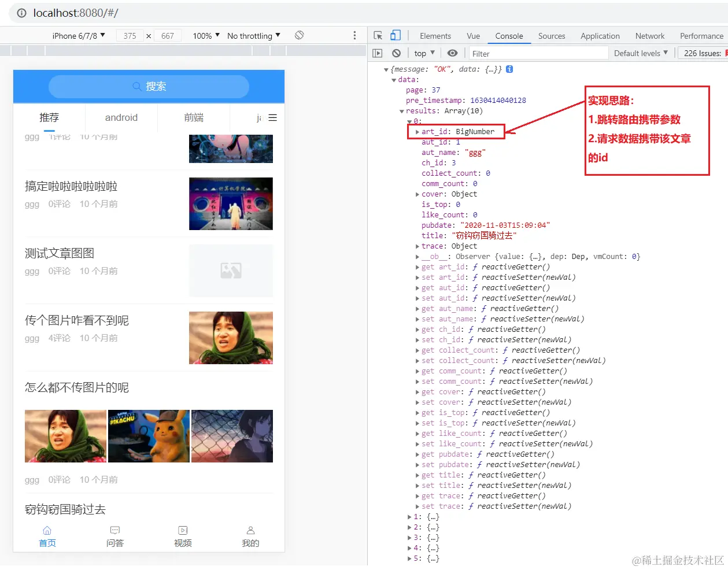
Task: Click the 搜索 search button
Action: [x=149, y=86]
